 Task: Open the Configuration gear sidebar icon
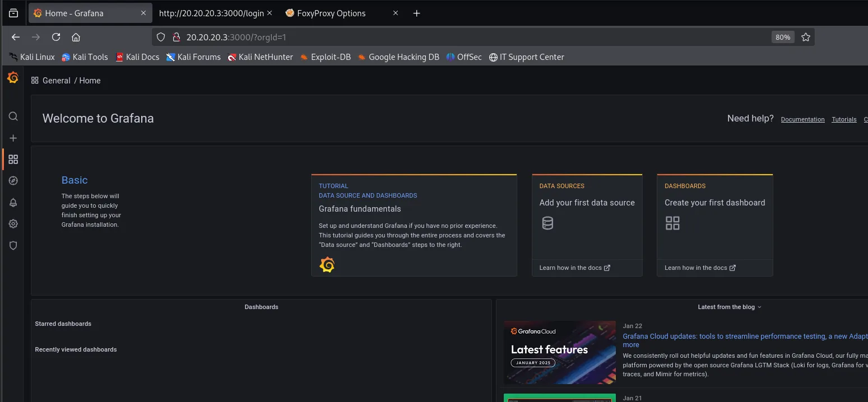13,224
